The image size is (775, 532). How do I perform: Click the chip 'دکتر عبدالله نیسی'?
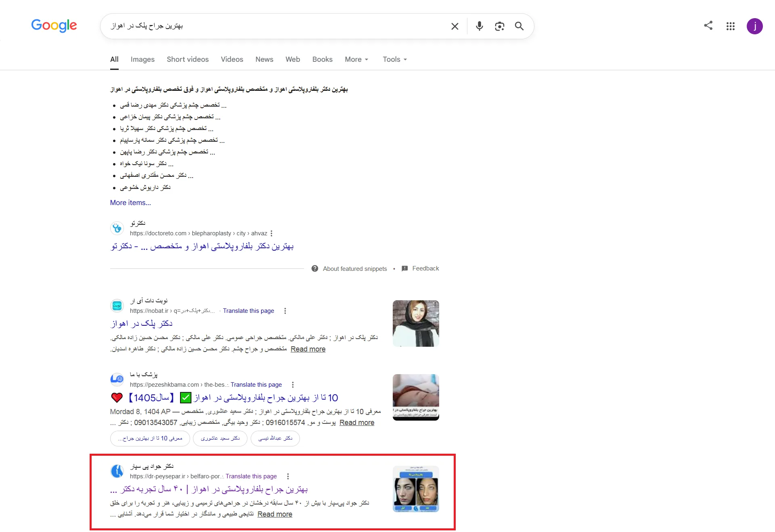coord(275,438)
